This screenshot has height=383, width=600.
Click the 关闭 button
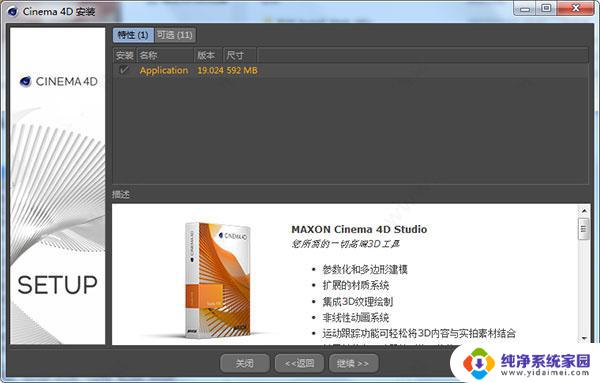tap(245, 363)
